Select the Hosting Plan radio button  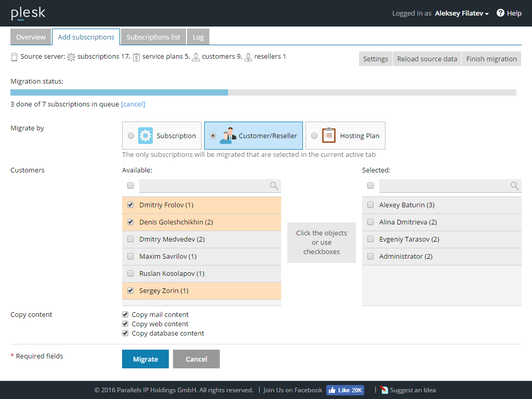tap(314, 136)
